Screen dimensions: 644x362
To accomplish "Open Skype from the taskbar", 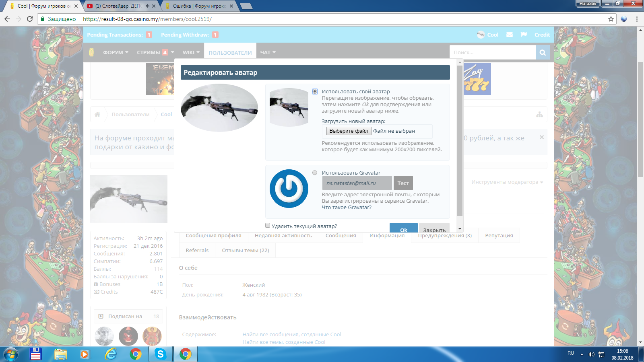I will click(160, 354).
